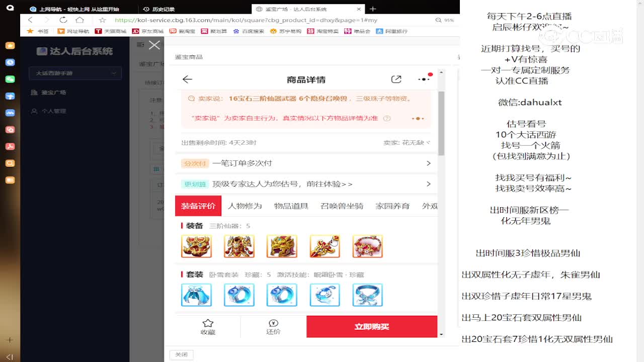Select the 装备评价 tab
This screenshot has width=644, height=362.
coord(198,206)
